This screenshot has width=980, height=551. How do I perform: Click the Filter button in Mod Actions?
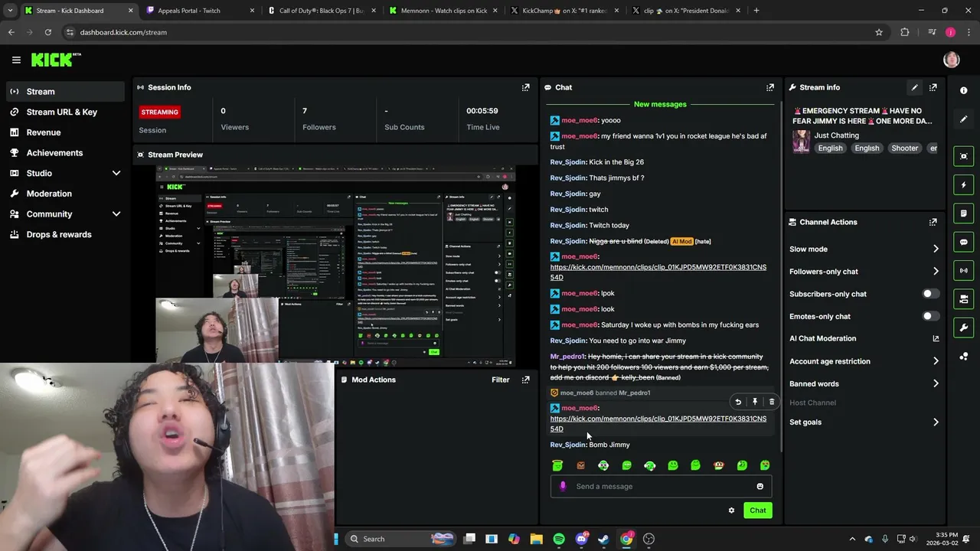point(501,380)
